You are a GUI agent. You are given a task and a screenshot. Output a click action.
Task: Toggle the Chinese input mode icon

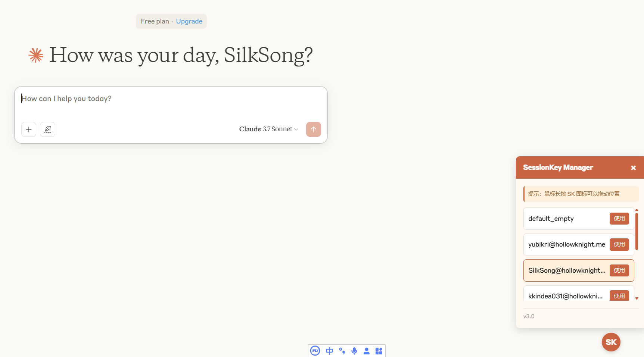(330, 351)
